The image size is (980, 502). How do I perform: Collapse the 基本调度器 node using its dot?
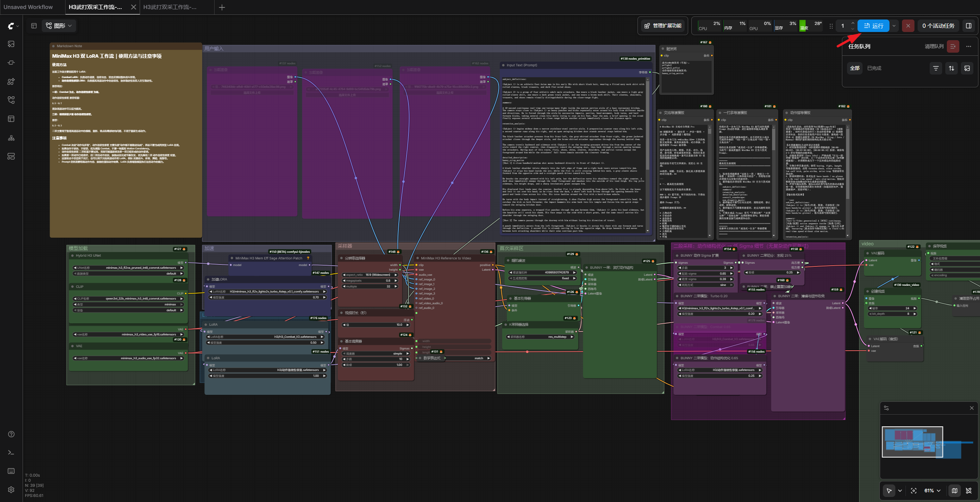[x=341, y=341]
